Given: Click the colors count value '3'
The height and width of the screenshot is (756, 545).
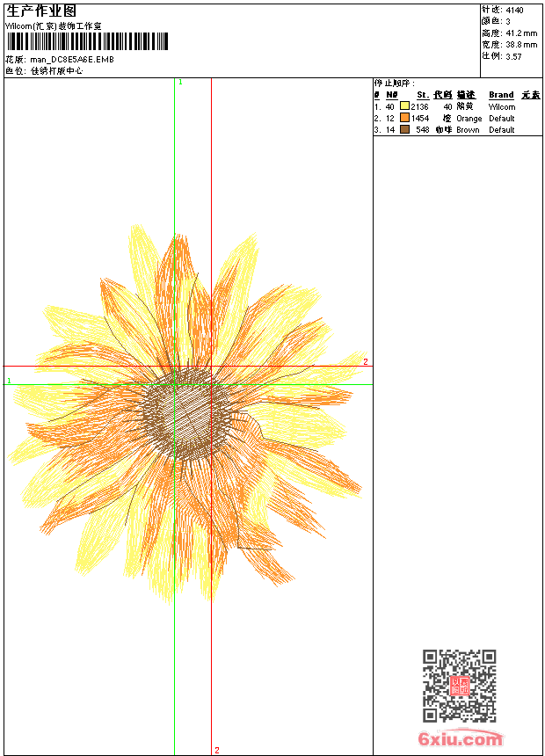Looking at the screenshot, I should [508, 21].
